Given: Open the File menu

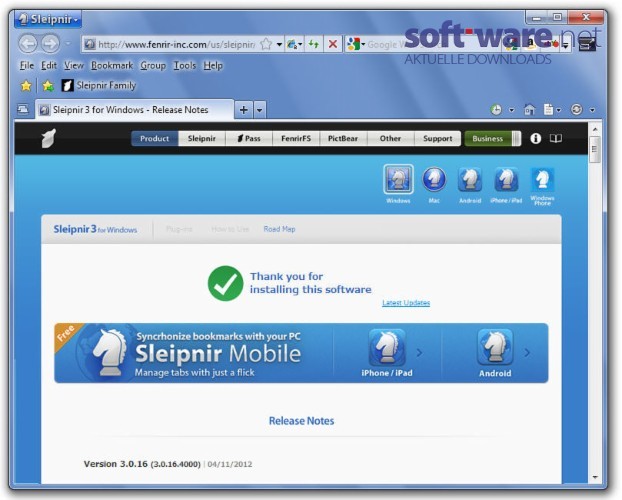Looking at the screenshot, I should [x=27, y=65].
